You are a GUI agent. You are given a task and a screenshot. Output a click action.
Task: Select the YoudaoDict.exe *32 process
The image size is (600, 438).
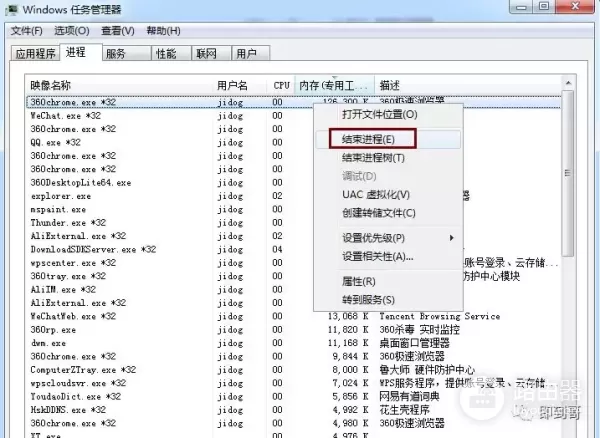pos(75,397)
